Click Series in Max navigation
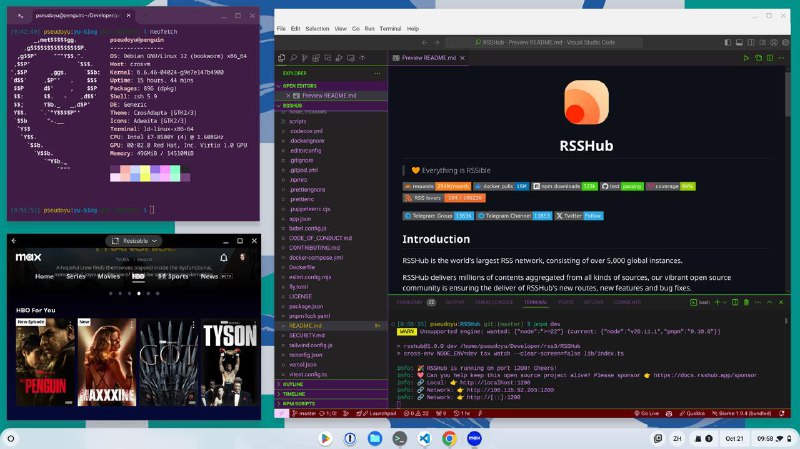The image size is (800, 449). (x=75, y=276)
